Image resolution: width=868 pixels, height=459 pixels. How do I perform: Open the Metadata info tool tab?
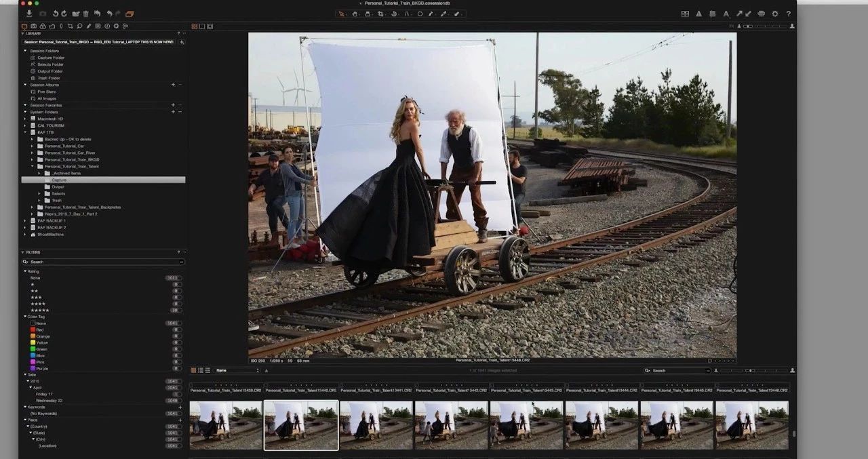(x=107, y=26)
